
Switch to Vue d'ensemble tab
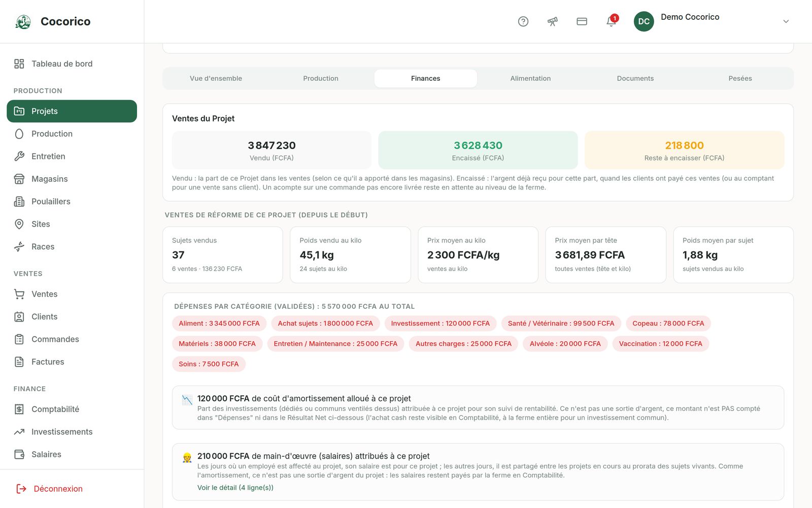216,78
